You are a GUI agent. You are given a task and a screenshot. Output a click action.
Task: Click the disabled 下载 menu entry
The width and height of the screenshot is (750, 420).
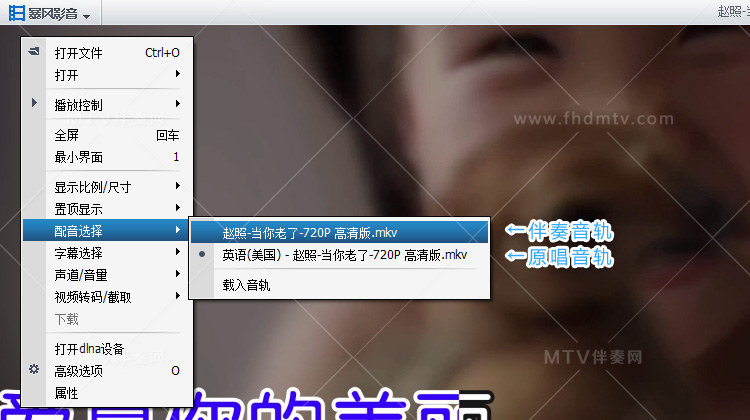click(x=108, y=319)
